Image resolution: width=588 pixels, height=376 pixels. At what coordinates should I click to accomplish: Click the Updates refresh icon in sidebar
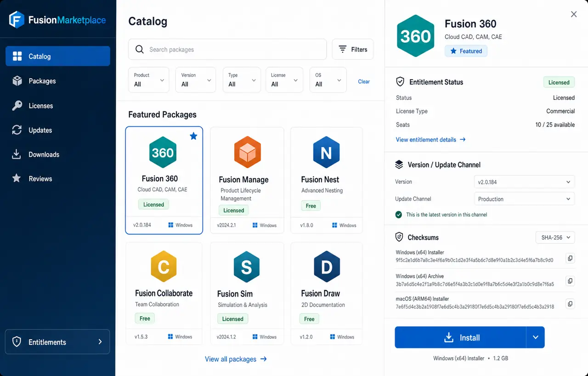pyautogui.click(x=17, y=130)
